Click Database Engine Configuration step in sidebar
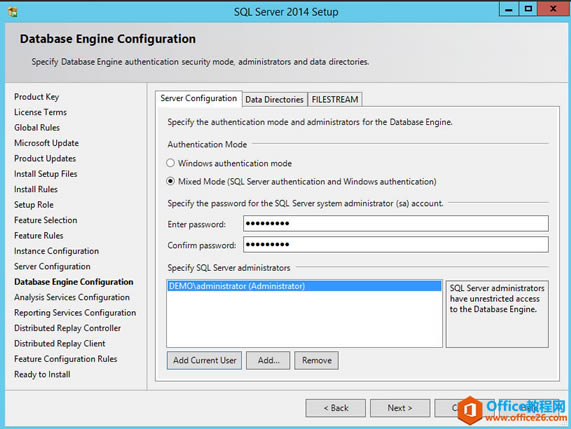Viewport: 571px width, 429px height. click(x=74, y=282)
